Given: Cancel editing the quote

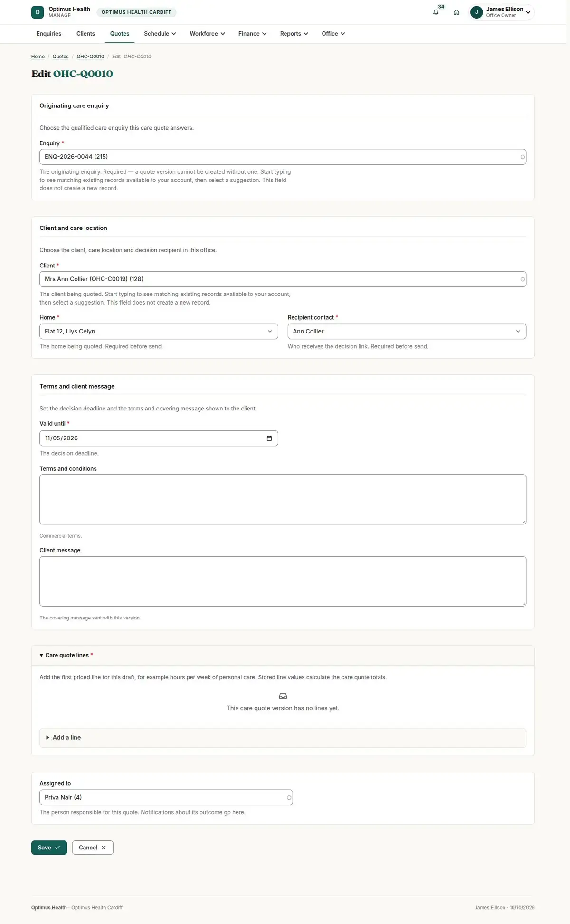Looking at the screenshot, I should [93, 848].
